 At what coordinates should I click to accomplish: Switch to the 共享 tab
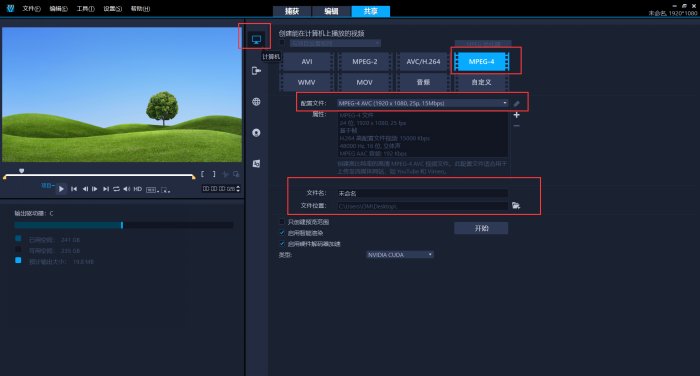[x=371, y=11]
